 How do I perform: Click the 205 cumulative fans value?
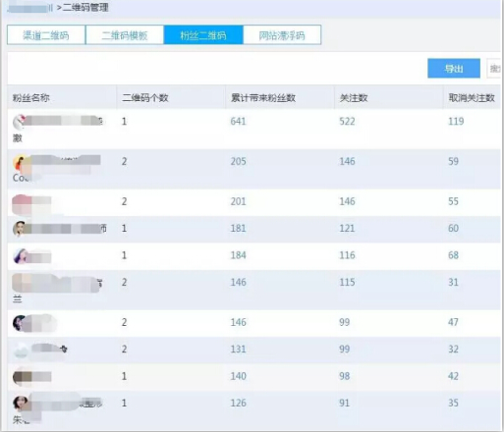[238, 161]
